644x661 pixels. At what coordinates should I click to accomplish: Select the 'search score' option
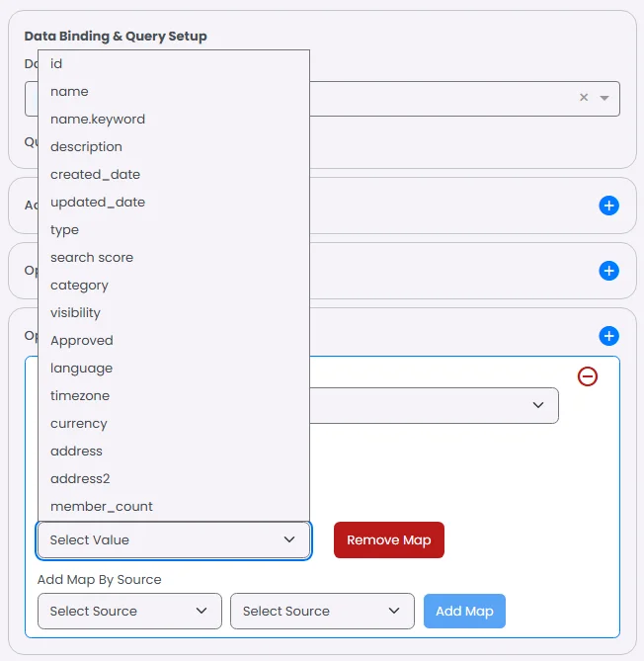(x=92, y=257)
